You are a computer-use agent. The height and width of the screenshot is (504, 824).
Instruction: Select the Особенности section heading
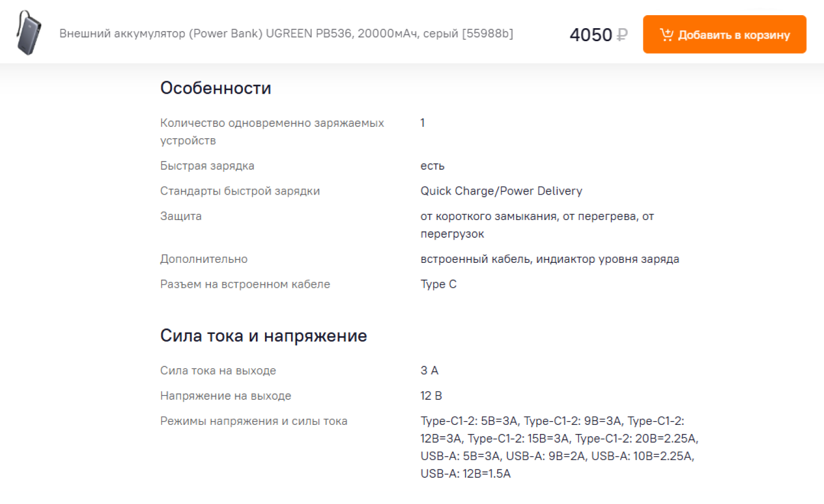pyautogui.click(x=216, y=88)
